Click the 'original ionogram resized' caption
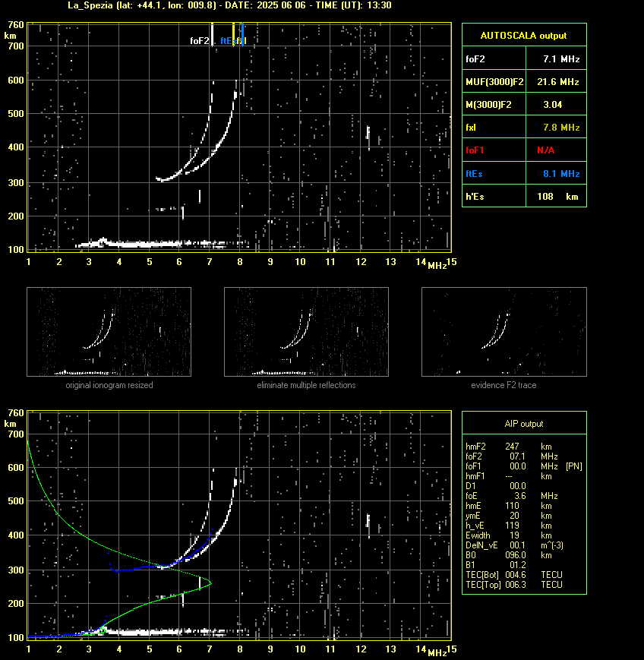Screen dimensions: 644x660 click(x=109, y=385)
